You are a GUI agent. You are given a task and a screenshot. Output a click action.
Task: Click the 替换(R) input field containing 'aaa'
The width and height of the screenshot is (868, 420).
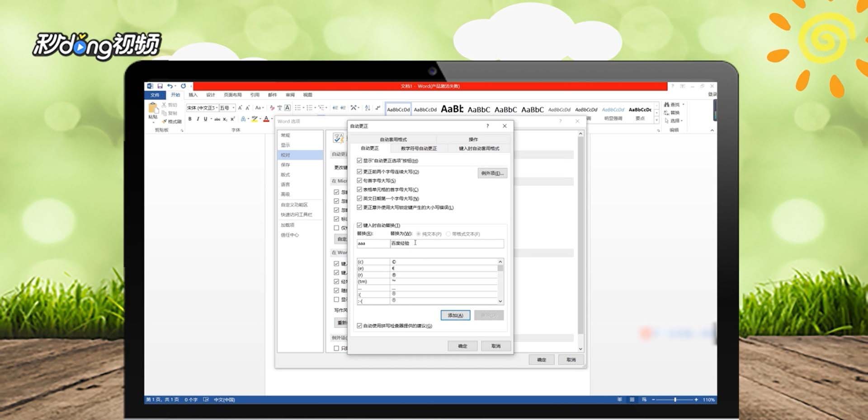(373, 243)
